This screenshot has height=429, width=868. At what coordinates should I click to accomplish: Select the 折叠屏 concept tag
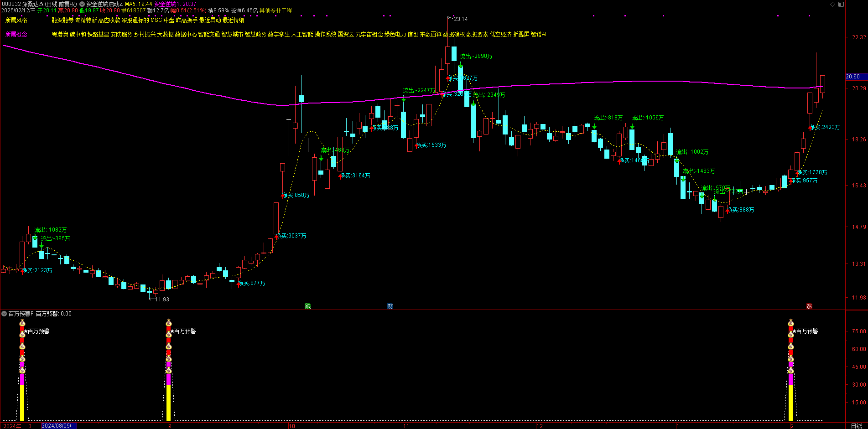[x=521, y=34]
